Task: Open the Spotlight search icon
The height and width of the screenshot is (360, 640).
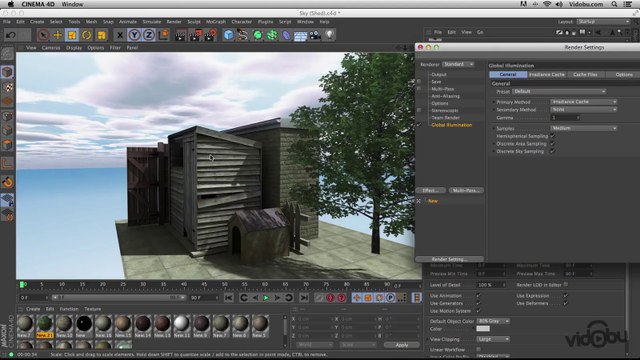Action: [614, 4]
